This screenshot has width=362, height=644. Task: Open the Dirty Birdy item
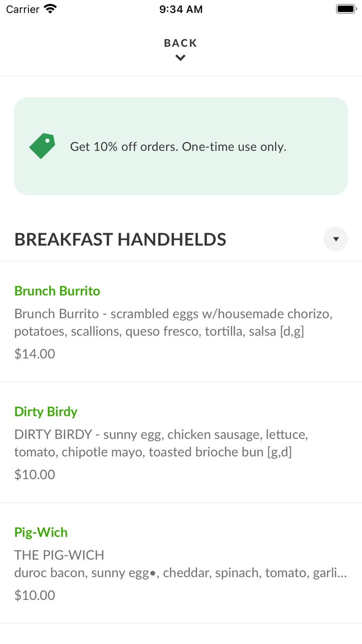pos(181,442)
